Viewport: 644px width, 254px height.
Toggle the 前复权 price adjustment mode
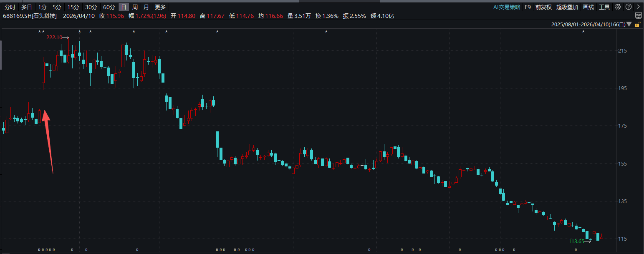543,7
